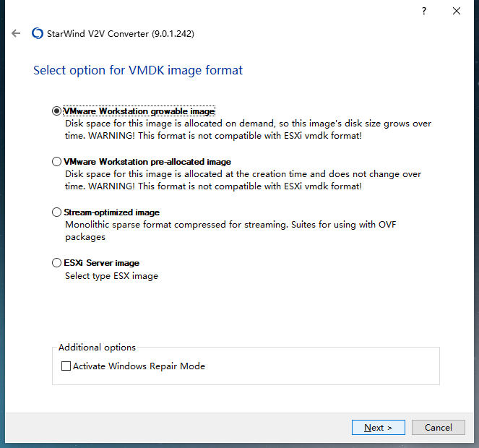Image resolution: width=479 pixels, height=448 pixels.
Task: Click the 'Select option for VMDK image format' heading
Action: (138, 70)
